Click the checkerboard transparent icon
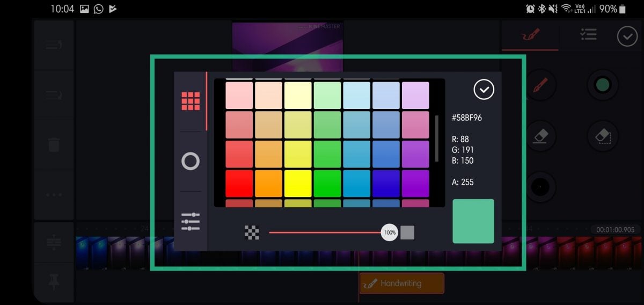644x305 pixels. [x=252, y=233]
